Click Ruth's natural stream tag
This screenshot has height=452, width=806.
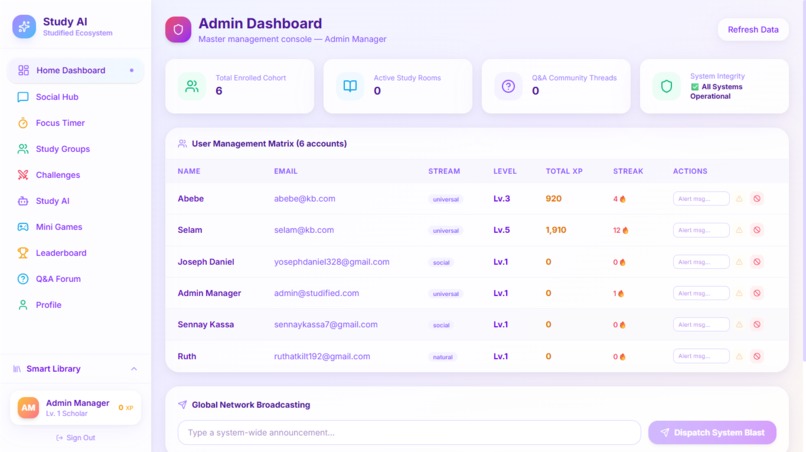pos(443,357)
